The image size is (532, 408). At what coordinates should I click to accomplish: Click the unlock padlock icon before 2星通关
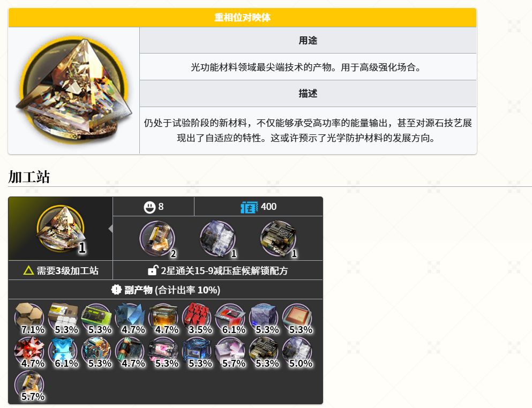[153, 270]
